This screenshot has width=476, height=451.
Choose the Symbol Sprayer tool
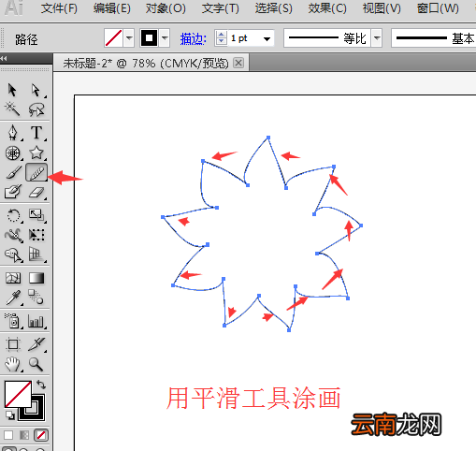pyautogui.click(x=12, y=320)
